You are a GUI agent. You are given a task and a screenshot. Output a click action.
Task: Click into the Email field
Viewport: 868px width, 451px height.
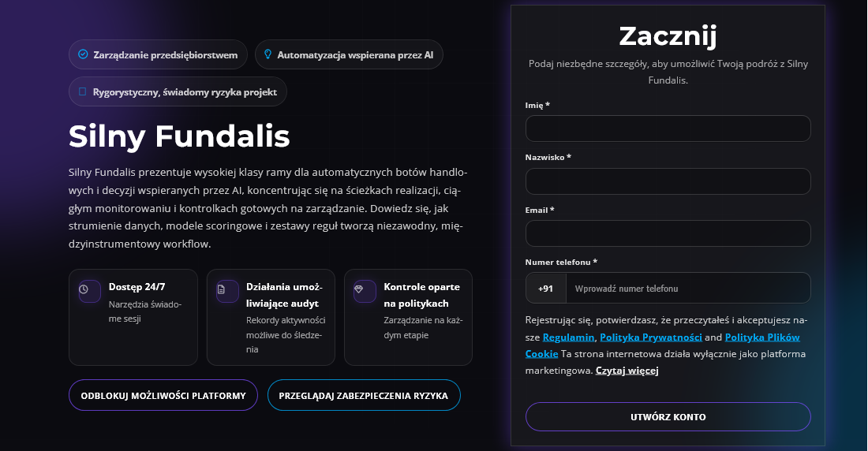pyautogui.click(x=668, y=233)
